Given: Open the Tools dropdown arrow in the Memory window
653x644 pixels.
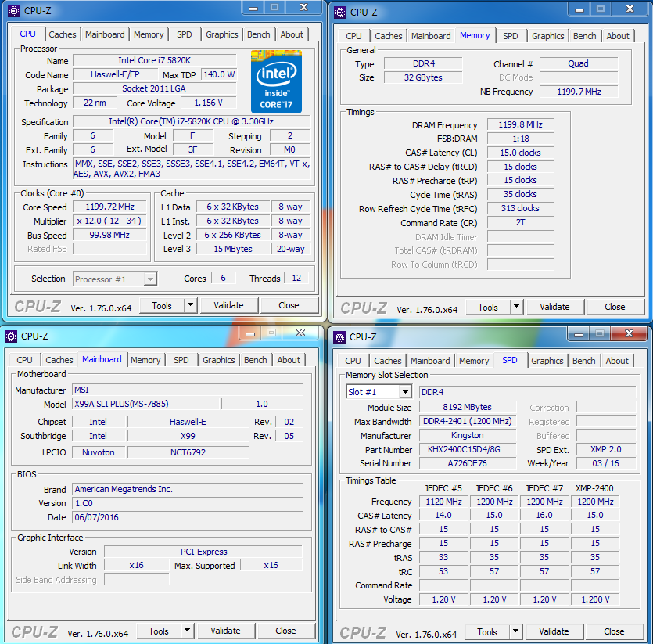Looking at the screenshot, I should (x=516, y=307).
